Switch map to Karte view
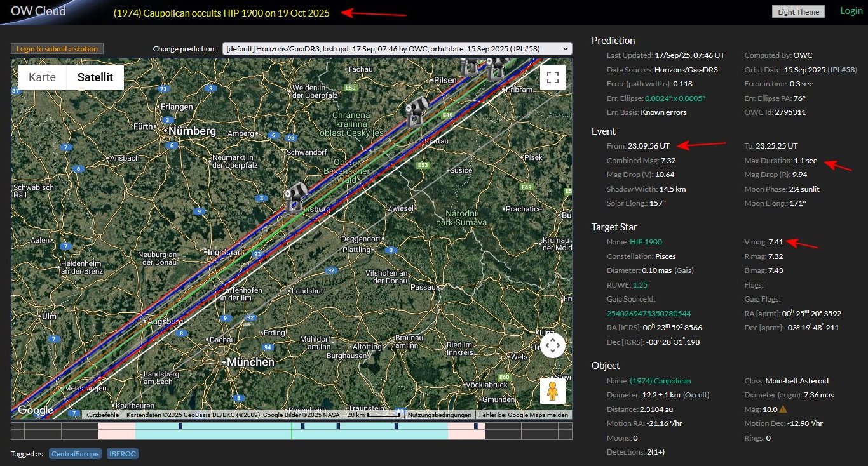 pos(42,77)
